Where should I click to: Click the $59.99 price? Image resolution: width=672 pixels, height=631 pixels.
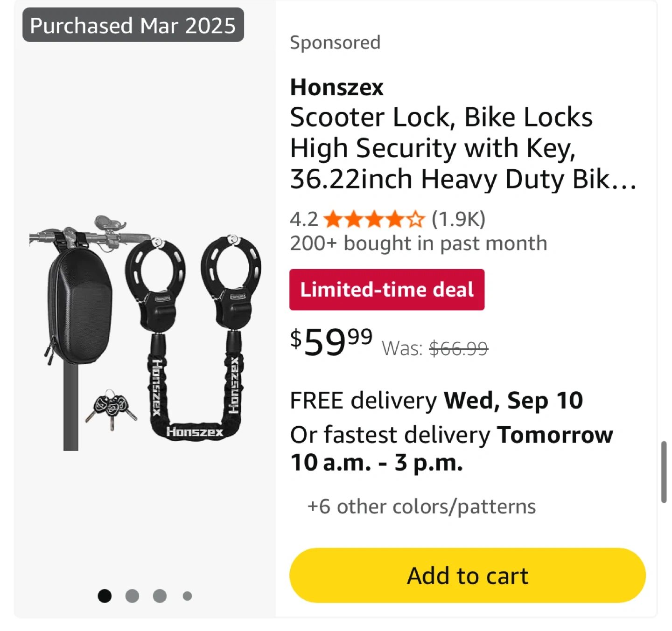click(x=331, y=341)
